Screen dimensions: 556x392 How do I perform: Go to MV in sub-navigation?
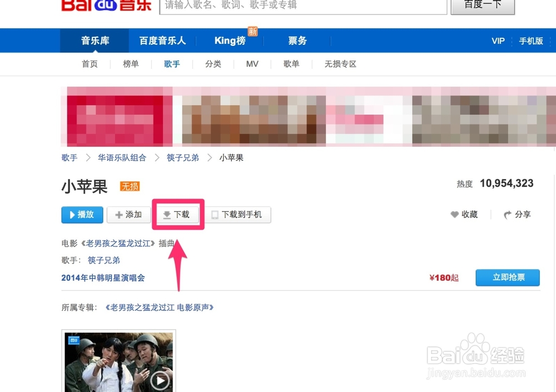pos(252,64)
